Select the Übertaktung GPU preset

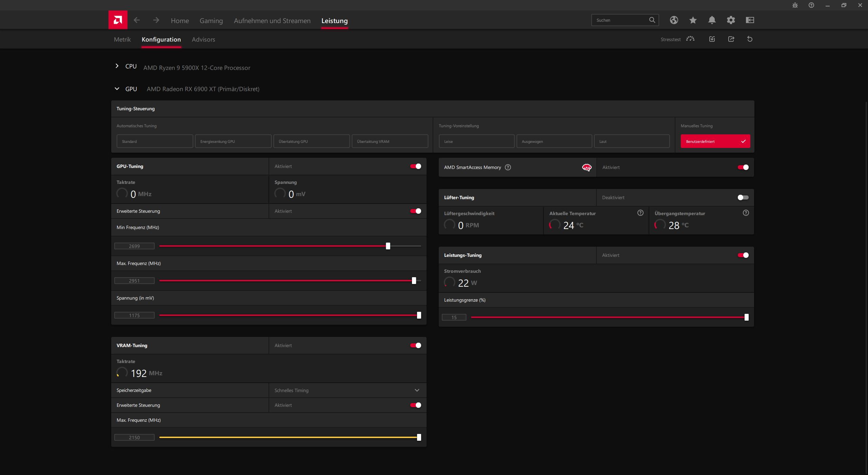tap(311, 141)
